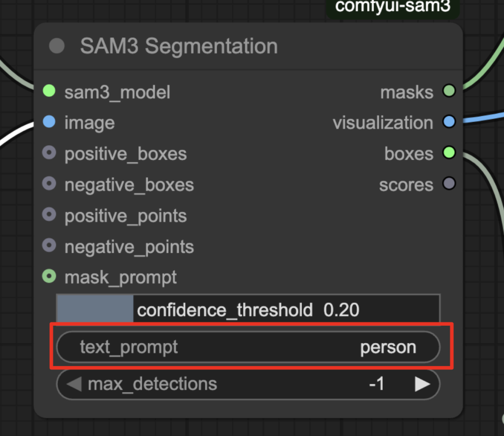Click the negative_points input connector
The height and width of the screenshot is (436, 504).
(x=49, y=246)
